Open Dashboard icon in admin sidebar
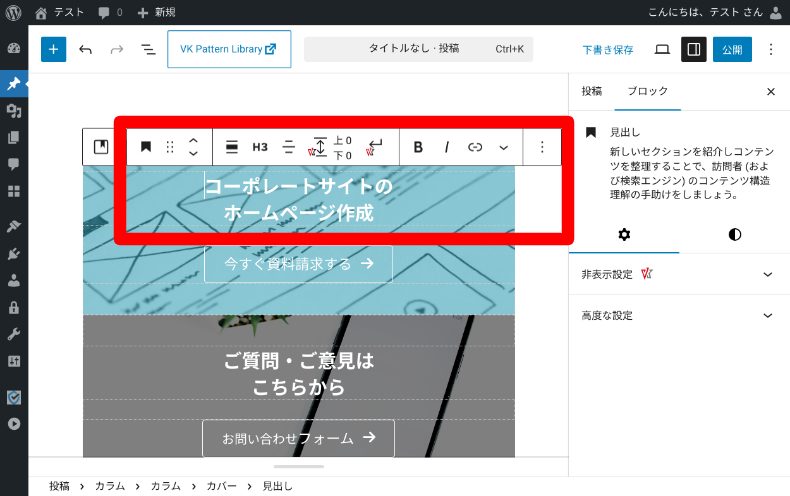 (14, 48)
